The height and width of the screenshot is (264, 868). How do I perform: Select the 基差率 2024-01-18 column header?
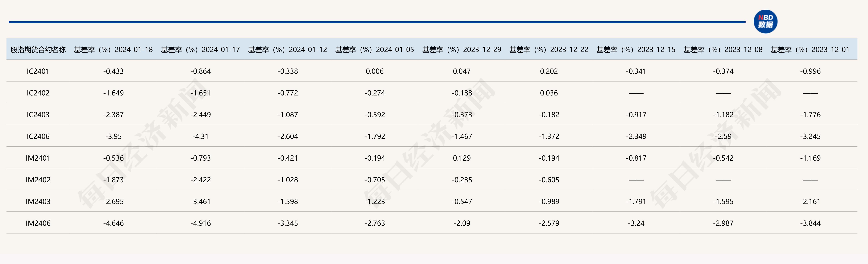click(113, 50)
